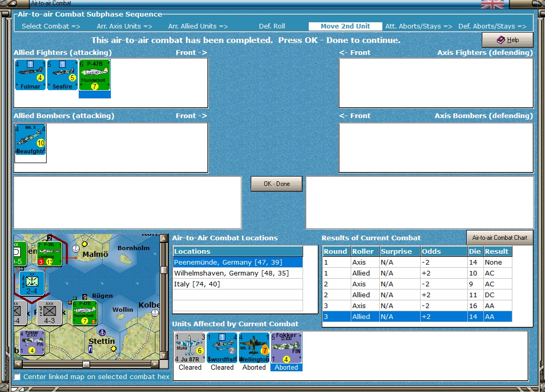The height and width of the screenshot is (392, 545).
Task: Open the Air-to-air Combat Chart
Action: tap(499, 238)
